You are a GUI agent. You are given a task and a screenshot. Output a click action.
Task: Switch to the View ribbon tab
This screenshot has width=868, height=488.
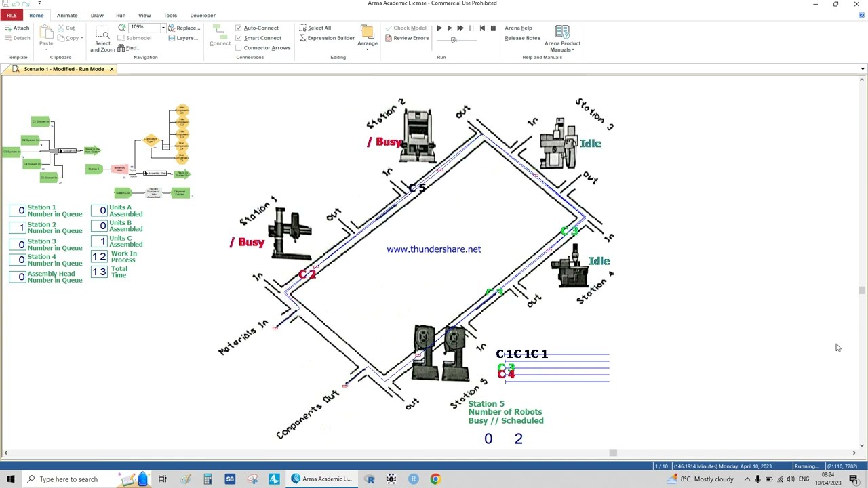point(144,15)
